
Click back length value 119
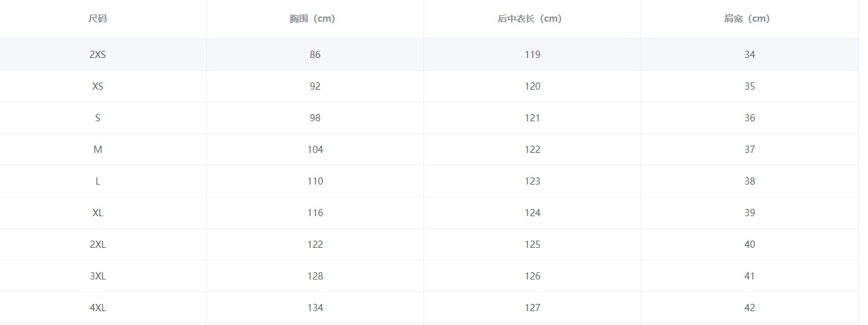[532, 55]
